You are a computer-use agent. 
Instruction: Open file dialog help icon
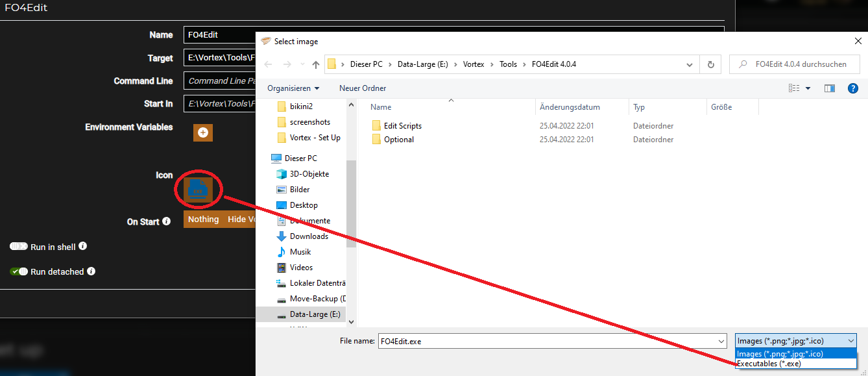853,88
